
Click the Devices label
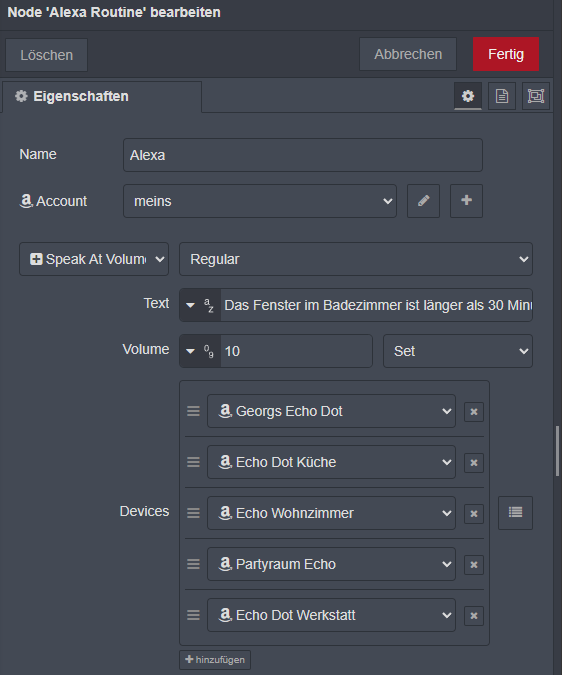[144, 511]
